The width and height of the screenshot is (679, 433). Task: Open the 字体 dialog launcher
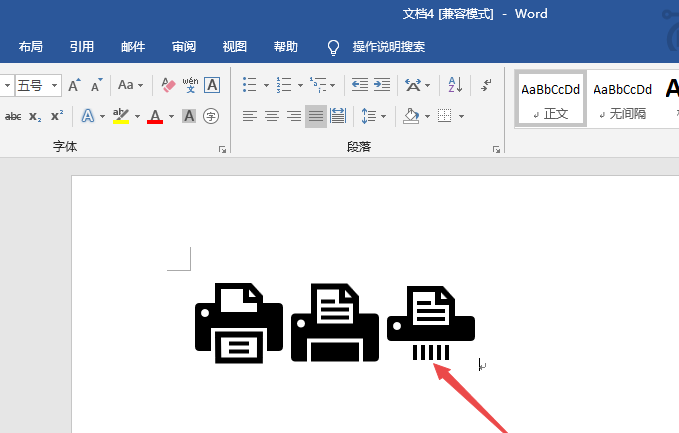coord(222,149)
